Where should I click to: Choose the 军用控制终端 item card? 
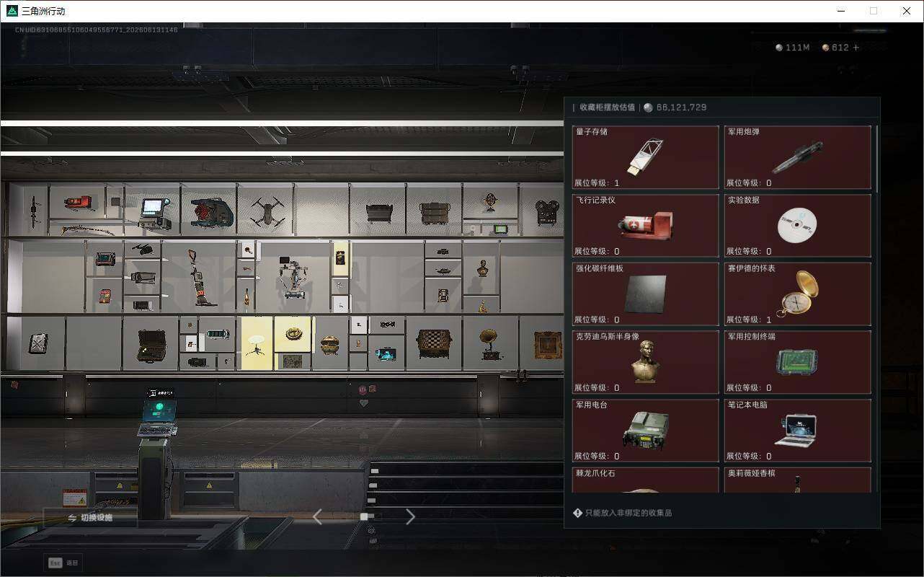[797, 362]
